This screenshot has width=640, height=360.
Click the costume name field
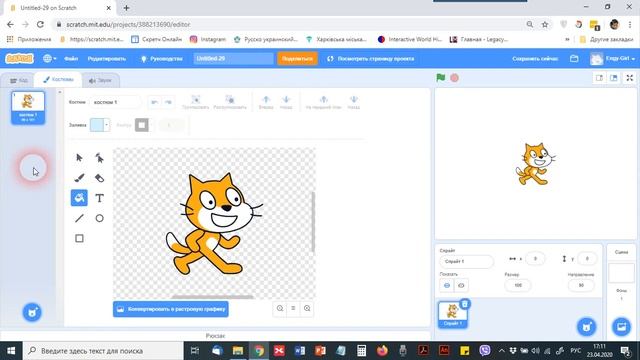coord(116,102)
